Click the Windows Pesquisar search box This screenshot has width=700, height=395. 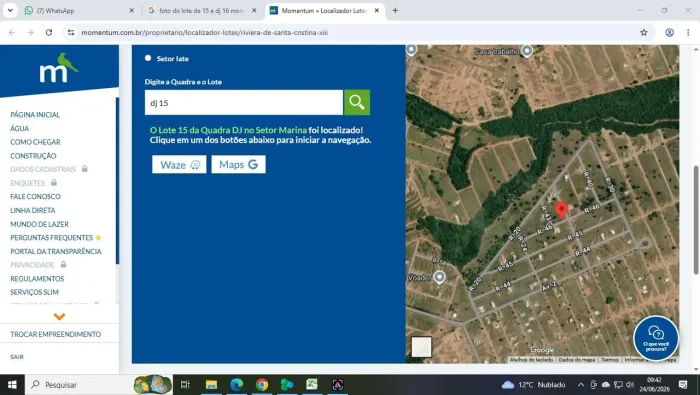(x=98, y=384)
